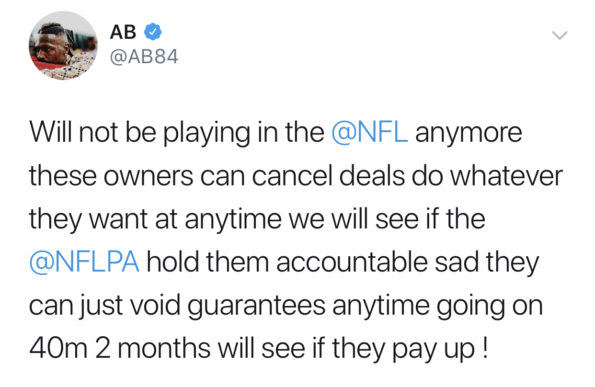Open the @AB84 handle profile
595x387 pixels.
coord(144,57)
